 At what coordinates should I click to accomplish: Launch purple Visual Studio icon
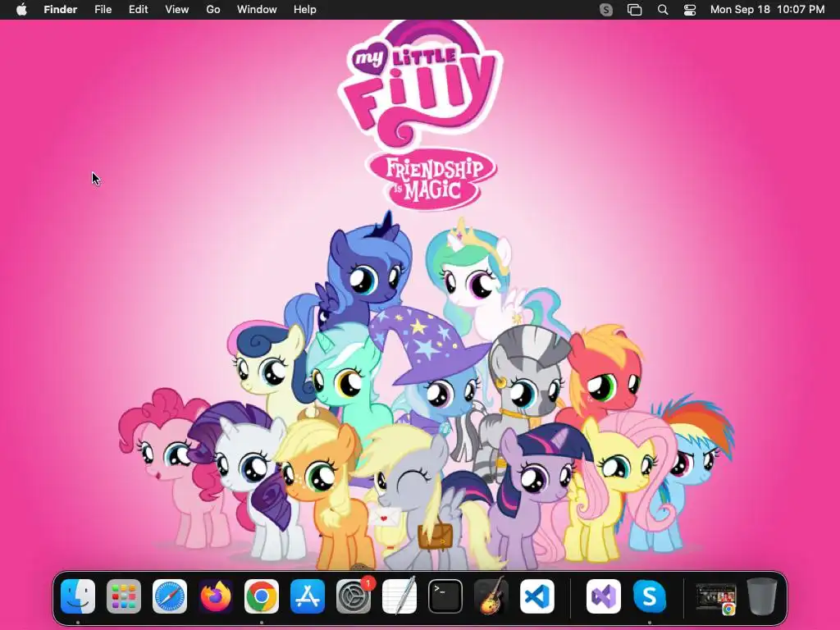pyautogui.click(x=604, y=596)
